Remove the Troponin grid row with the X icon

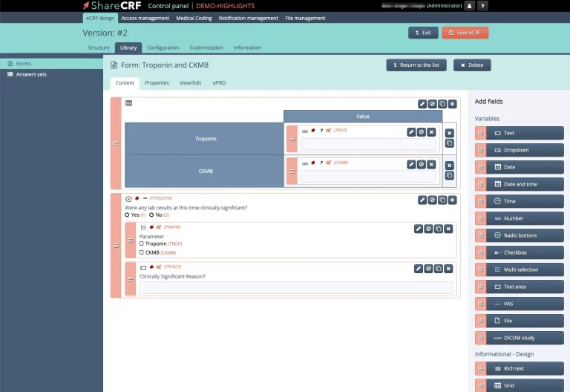pyautogui.click(x=450, y=134)
